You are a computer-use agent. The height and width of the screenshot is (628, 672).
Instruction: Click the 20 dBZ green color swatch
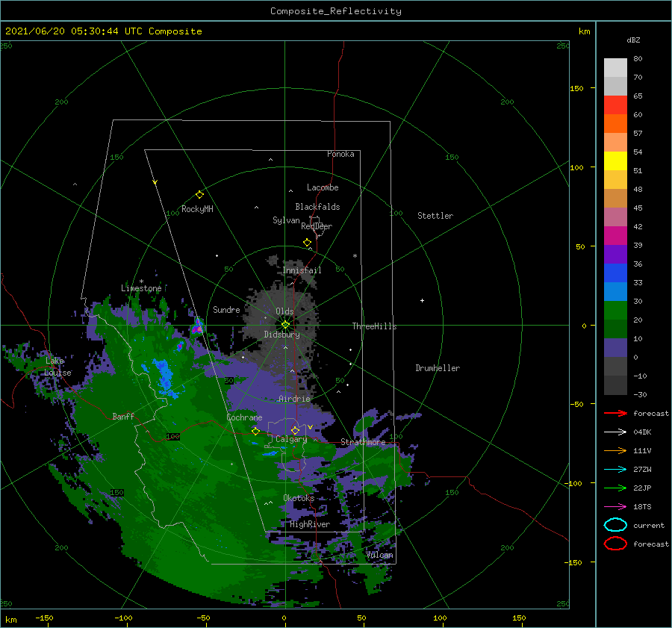pyautogui.click(x=615, y=329)
